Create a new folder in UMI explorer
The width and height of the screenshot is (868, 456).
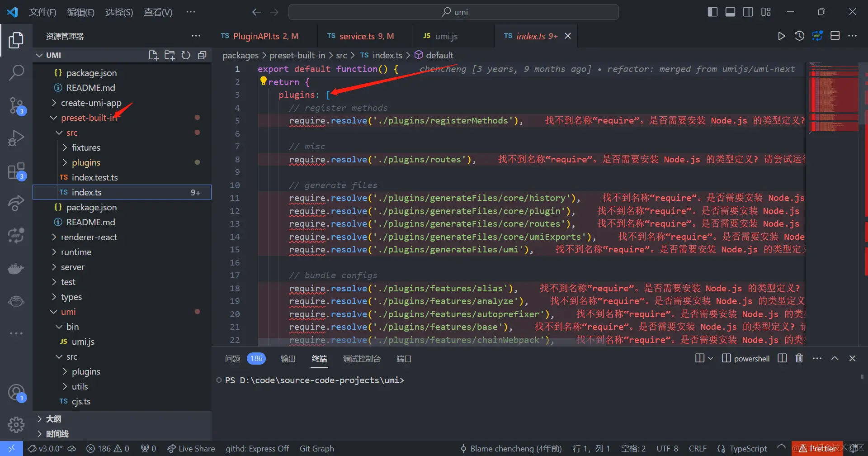pos(170,55)
